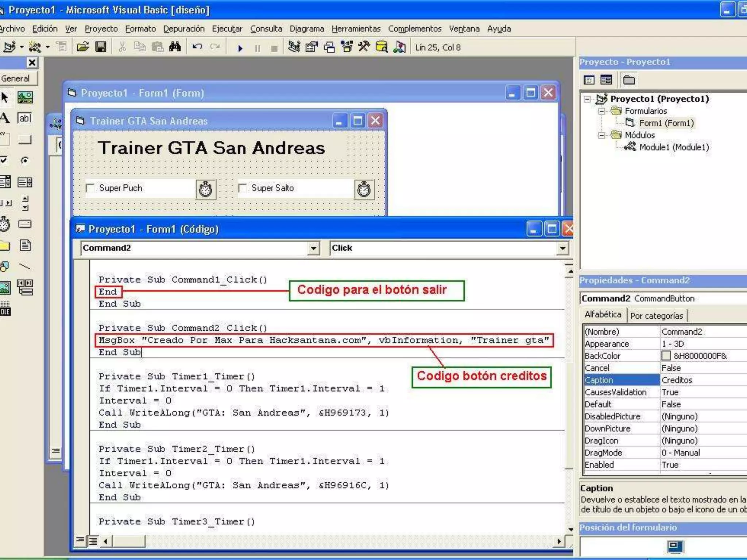Collapse the Formularios folder node
747x560 pixels.
601,111
